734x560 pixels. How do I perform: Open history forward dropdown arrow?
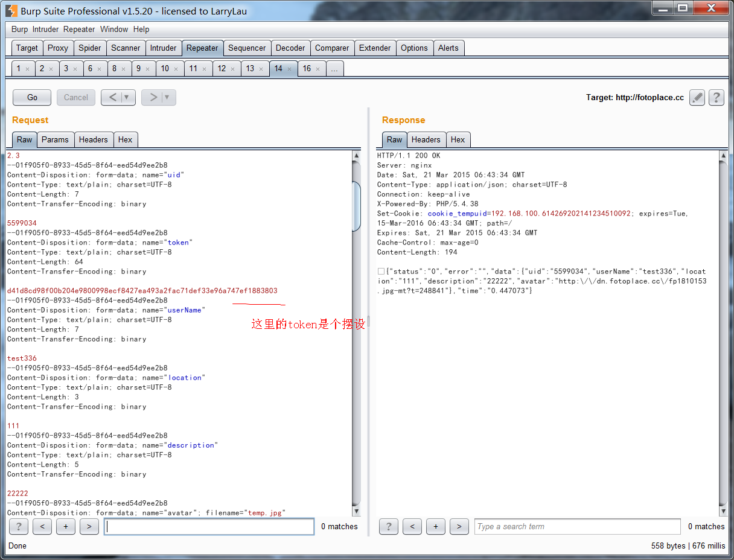(167, 97)
